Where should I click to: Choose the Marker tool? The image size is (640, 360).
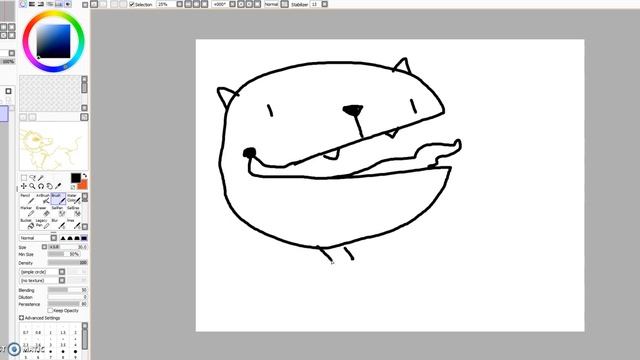pyautogui.click(x=27, y=211)
